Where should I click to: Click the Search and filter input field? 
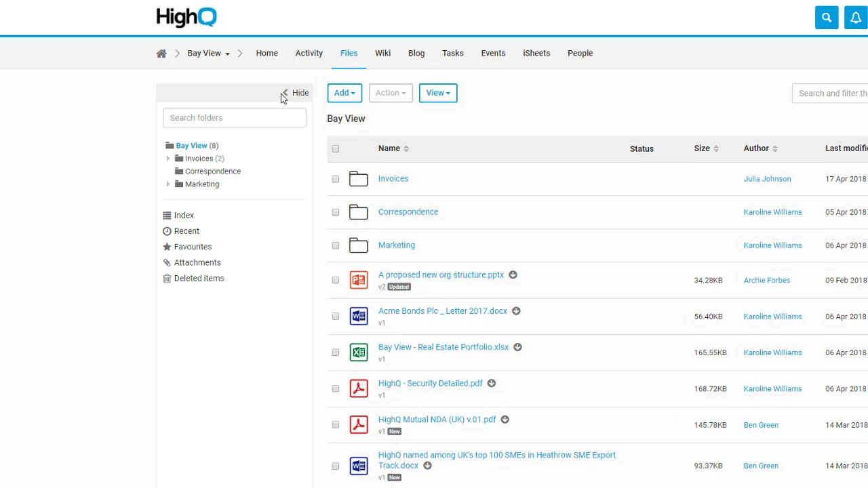click(830, 94)
